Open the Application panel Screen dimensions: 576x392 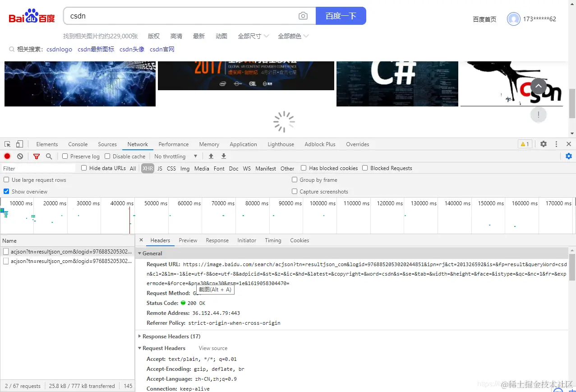click(243, 144)
